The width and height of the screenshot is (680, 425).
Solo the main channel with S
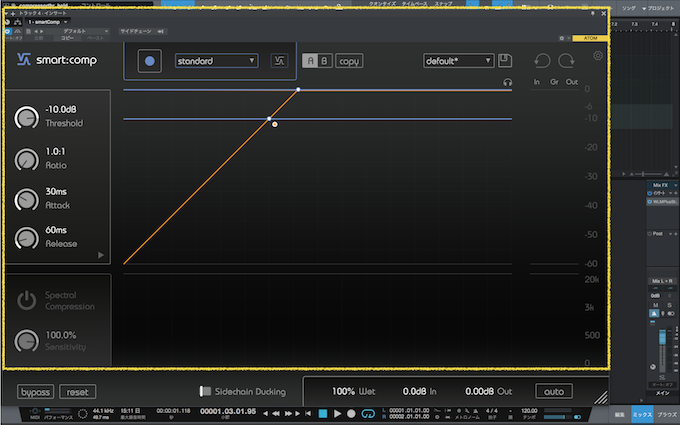670,305
